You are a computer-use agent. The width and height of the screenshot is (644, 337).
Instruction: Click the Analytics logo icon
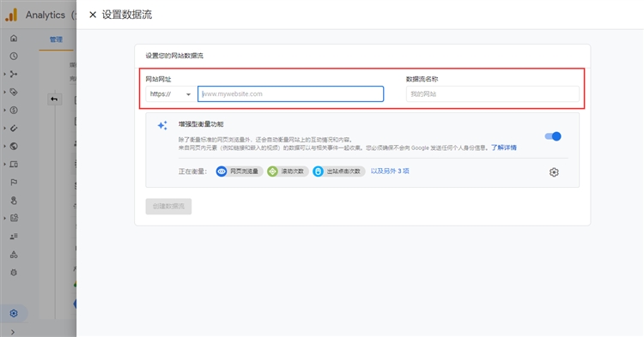click(x=11, y=15)
